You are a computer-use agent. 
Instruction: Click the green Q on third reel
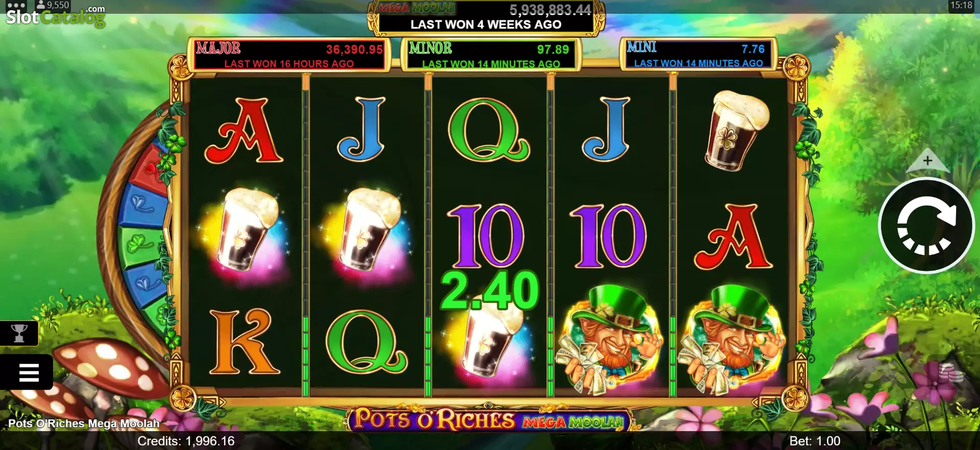tap(489, 130)
